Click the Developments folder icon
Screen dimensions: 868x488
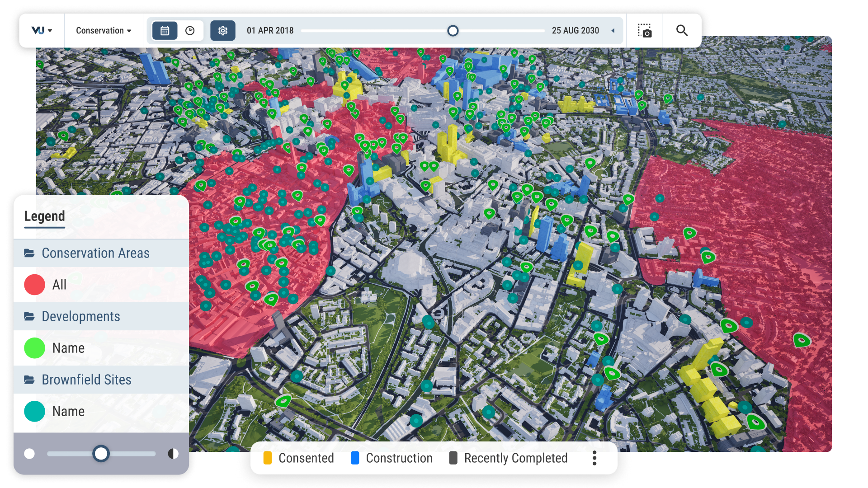click(29, 316)
